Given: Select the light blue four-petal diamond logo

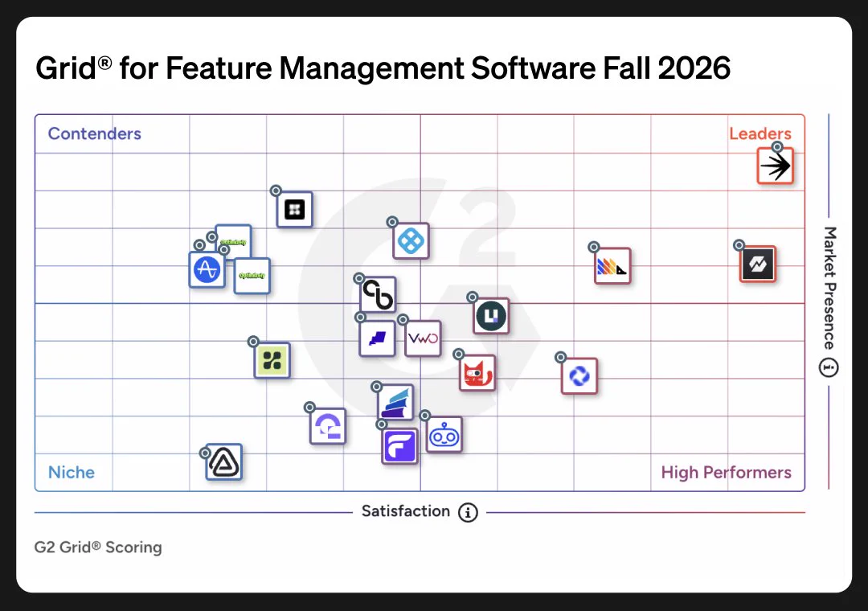Looking at the screenshot, I should [x=411, y=241].
